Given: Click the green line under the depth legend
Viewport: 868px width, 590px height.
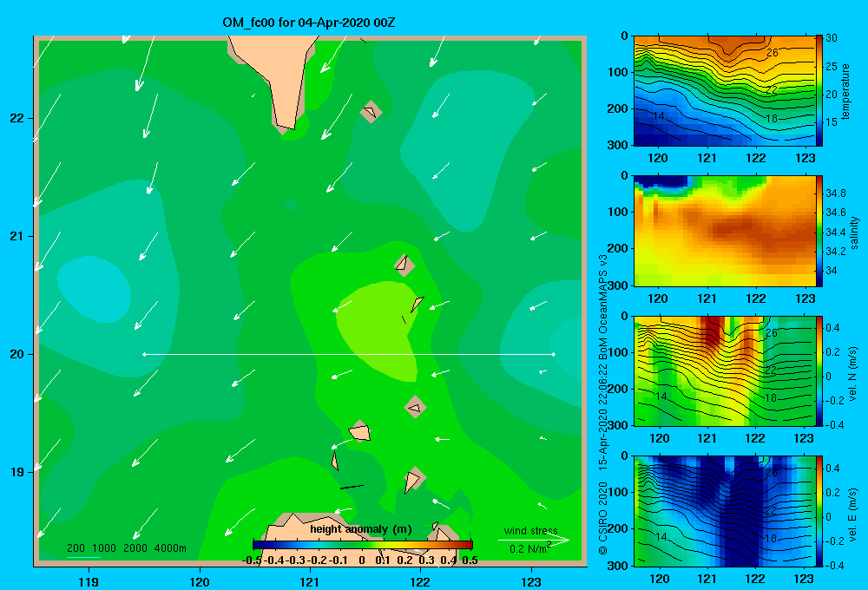Looking at the screenshot, I should (x=83, y=557).
